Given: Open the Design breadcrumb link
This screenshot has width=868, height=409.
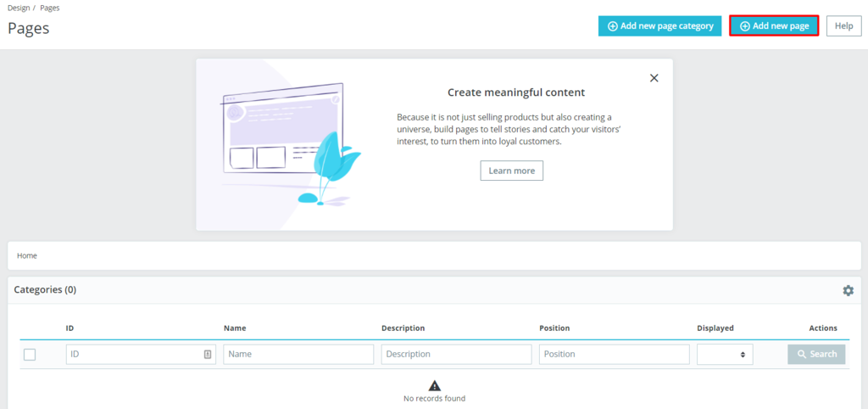Looking at the screenshot, I should 19,8.
